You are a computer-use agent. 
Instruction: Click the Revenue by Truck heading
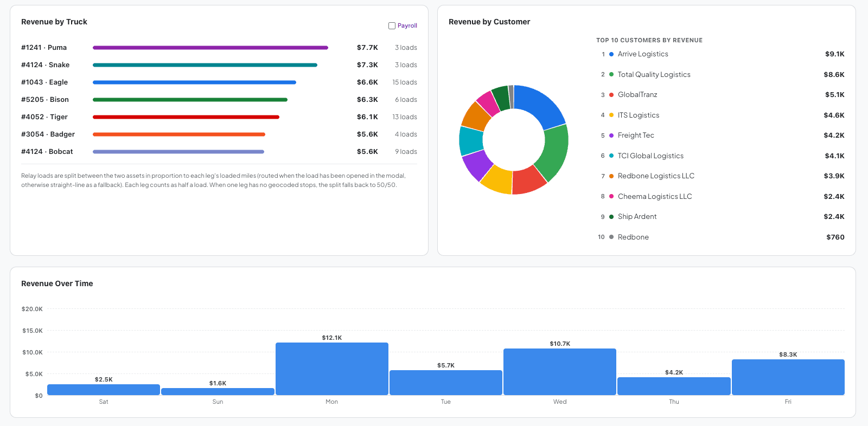click(x=54, y=22)
